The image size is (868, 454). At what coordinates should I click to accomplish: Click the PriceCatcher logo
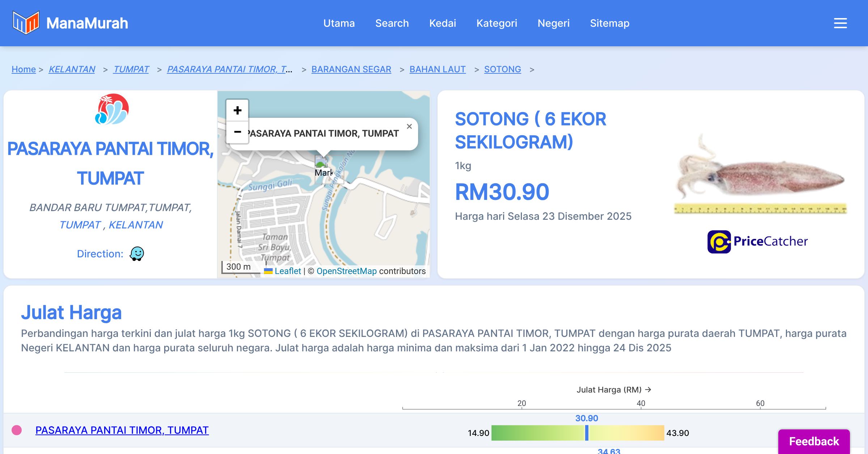pos(757,241)
